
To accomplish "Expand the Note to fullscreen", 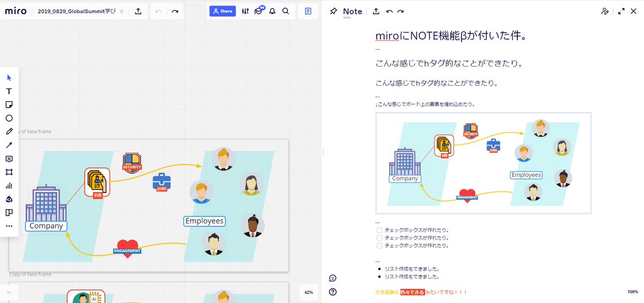I will tap(621, 11).
